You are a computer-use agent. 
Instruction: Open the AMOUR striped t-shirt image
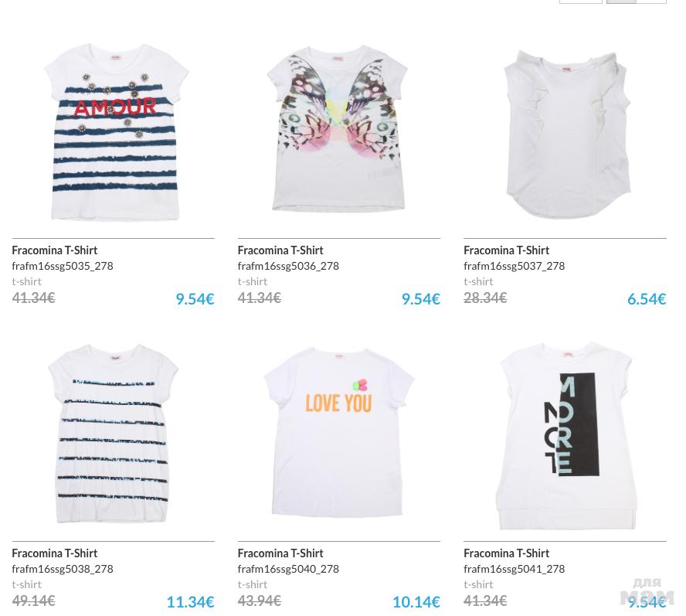click(115, 131)
